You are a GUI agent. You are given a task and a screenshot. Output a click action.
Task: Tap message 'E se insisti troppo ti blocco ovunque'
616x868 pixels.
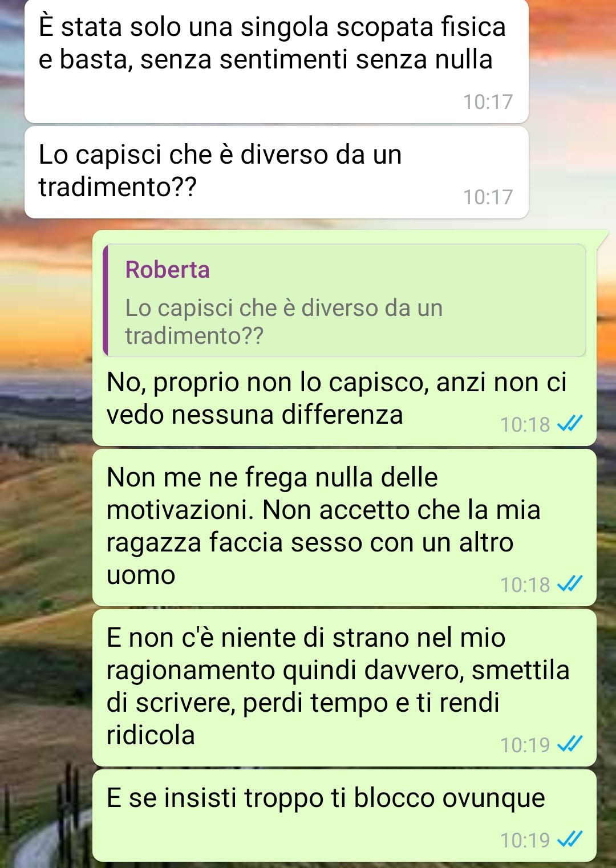345,816
